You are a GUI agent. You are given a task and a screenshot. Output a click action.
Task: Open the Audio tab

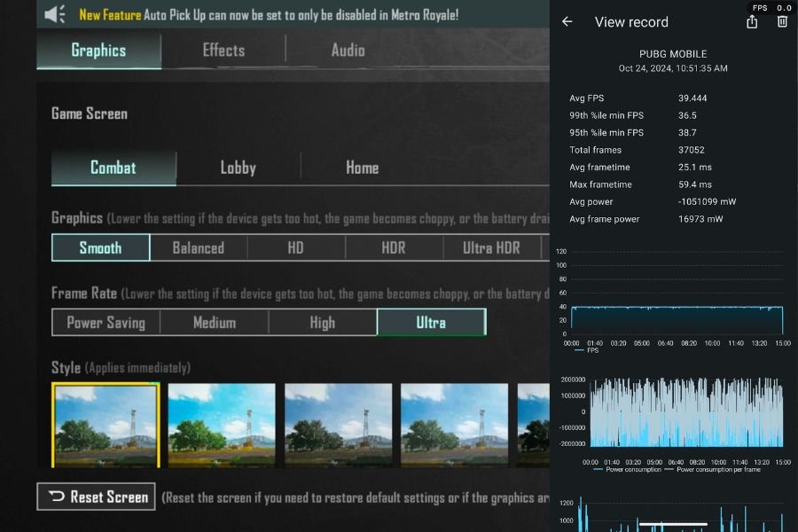tap(348, 51)
